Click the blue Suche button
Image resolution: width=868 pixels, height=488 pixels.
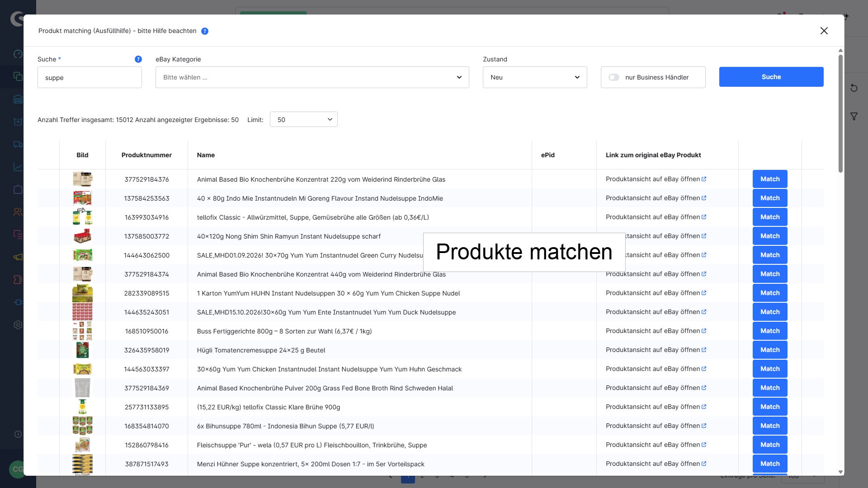click(771, 77)
